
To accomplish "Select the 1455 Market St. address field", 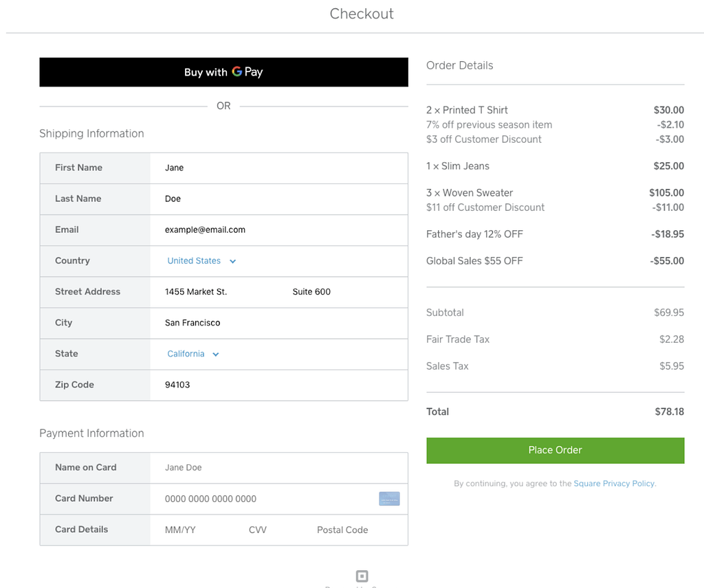I will tap(214, 291).
